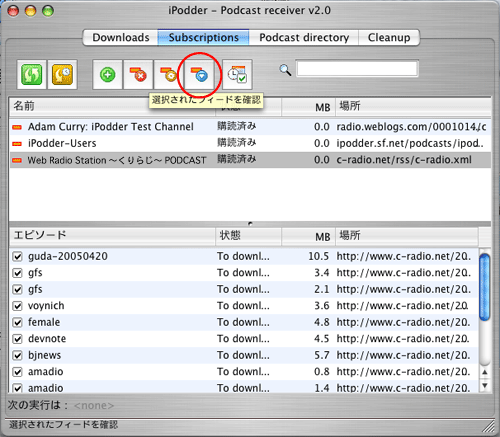This screenshot has width=500, height=437.
Task: Sort episodes by the エピソード column header
Action: [x=113, y=236]
